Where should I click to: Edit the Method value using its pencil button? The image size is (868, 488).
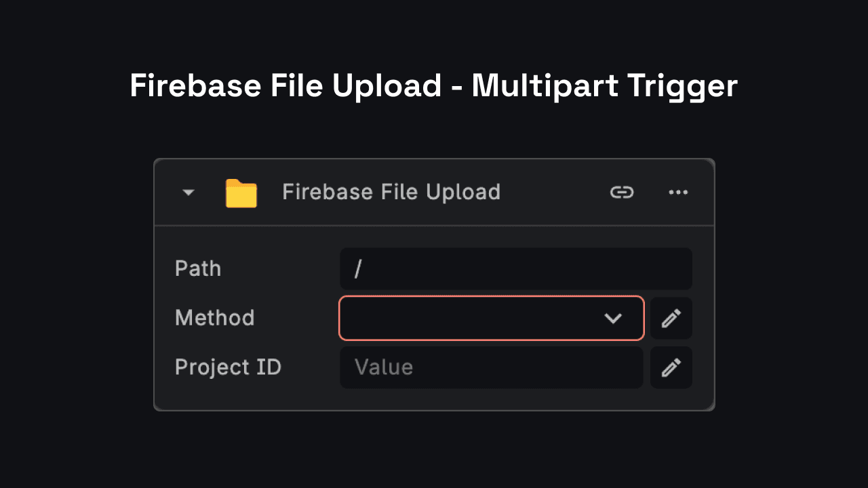pyautogui.click(x=671, y=318)
